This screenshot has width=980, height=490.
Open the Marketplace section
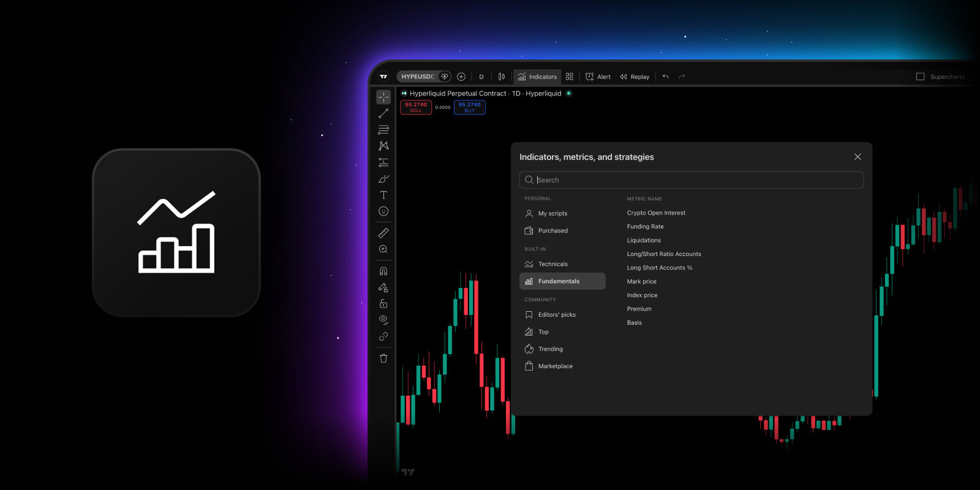point(562,366)
